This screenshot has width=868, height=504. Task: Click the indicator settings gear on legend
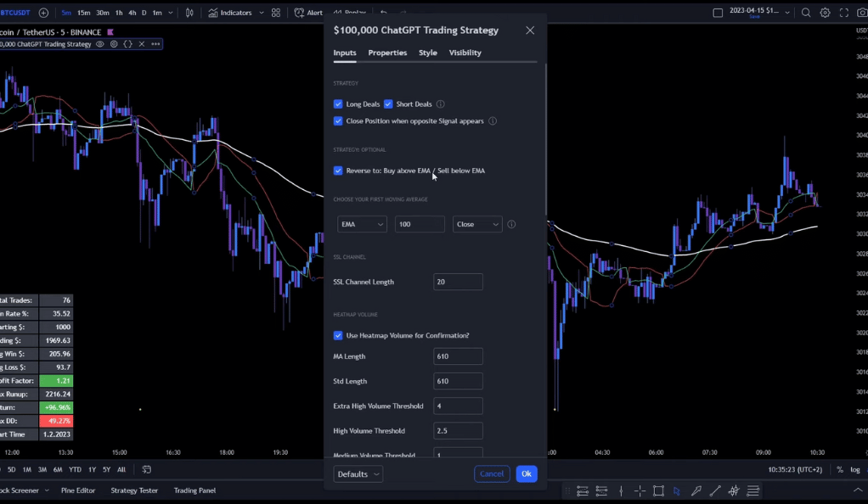click(114, 44)
